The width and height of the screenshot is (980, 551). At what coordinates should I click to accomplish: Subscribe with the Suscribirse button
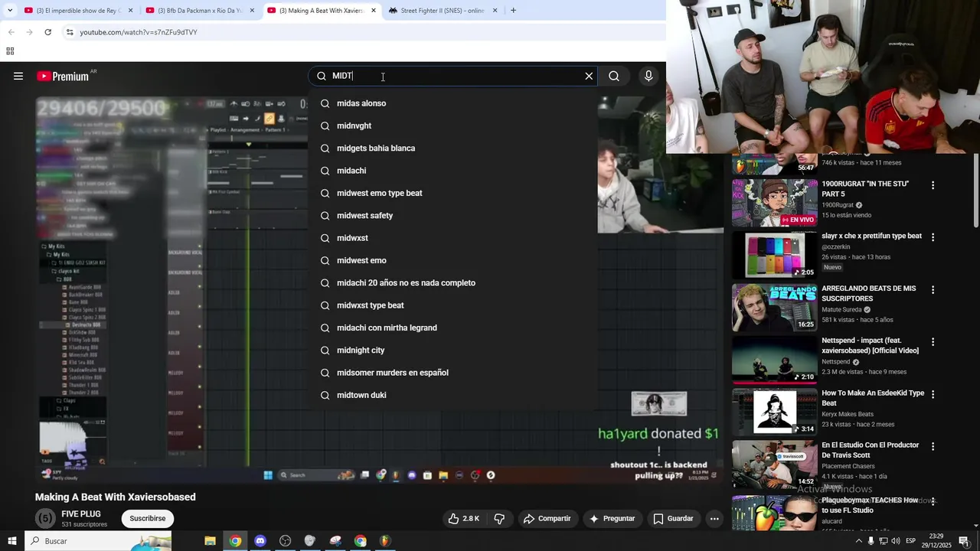click(148, 518)
